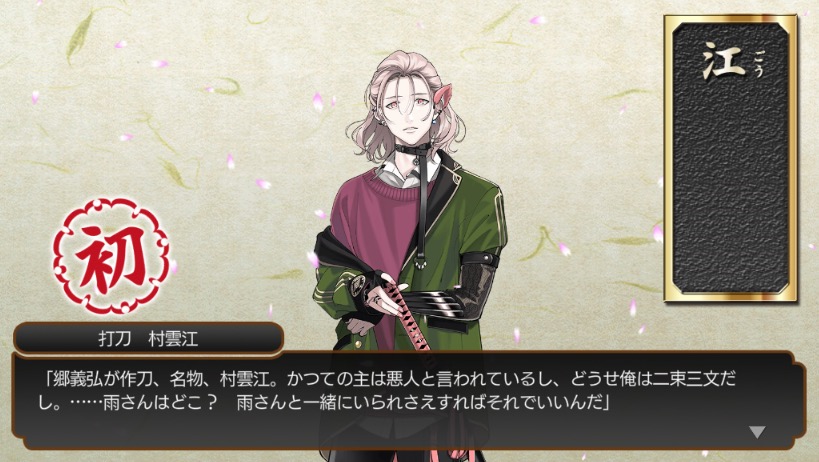The image size is (819, 462).
Task: Click the character's face
Action: (x=407, y=114)
